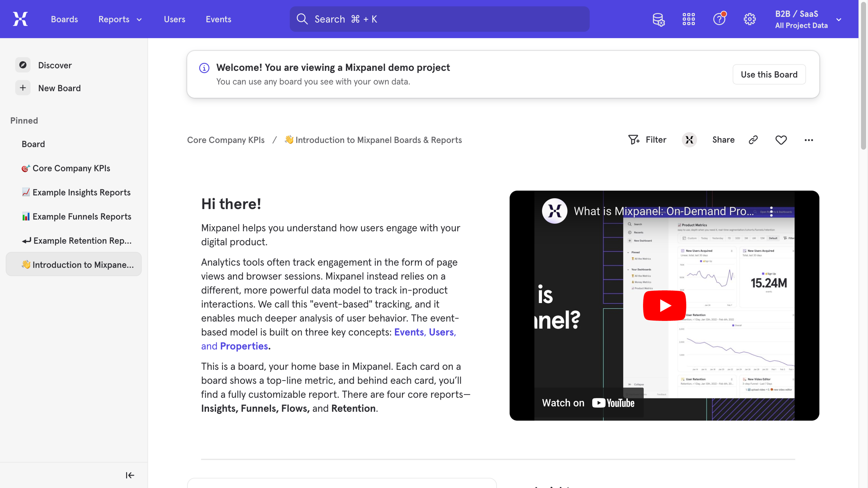Click the Discover compass icon
The image size is (868, 488).
click(23, 65)
